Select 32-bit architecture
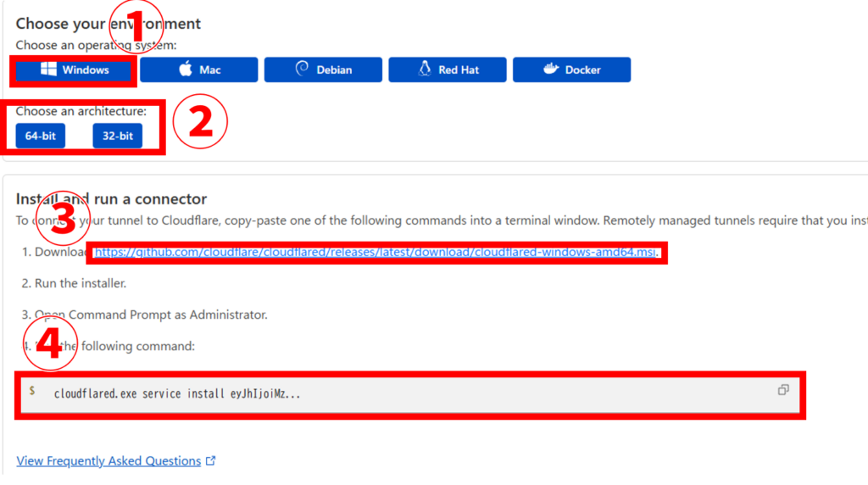Viewport: 868px width, 485px height. (x=118, y=136)
